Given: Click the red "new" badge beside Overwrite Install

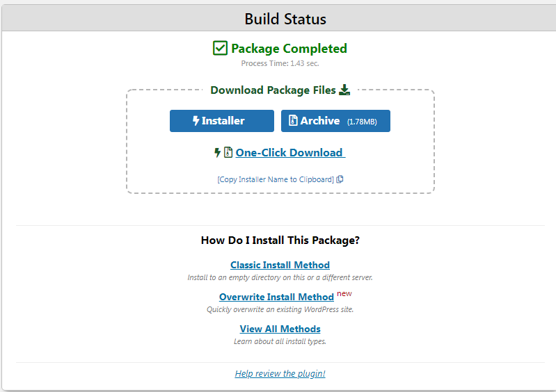Looking at the screenshot, I should click(x=344, y=293).
